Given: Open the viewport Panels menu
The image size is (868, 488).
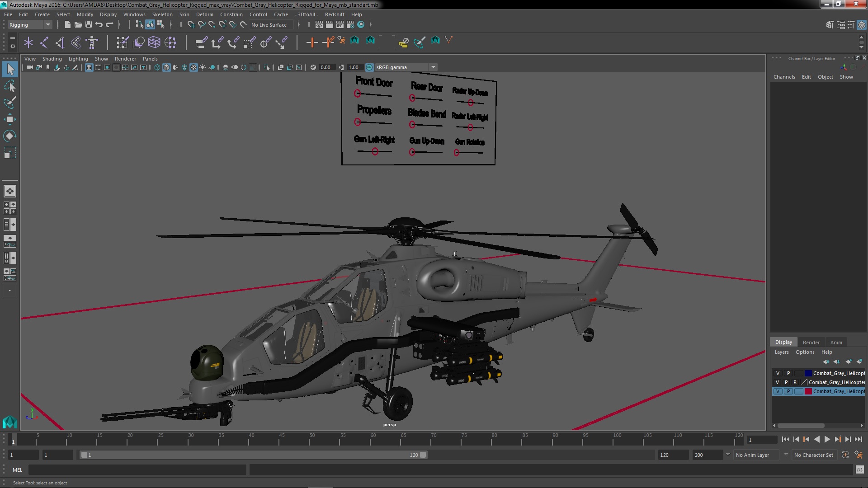Looking at the screenshot, I should pyautogui.click(x=150, y=59).
